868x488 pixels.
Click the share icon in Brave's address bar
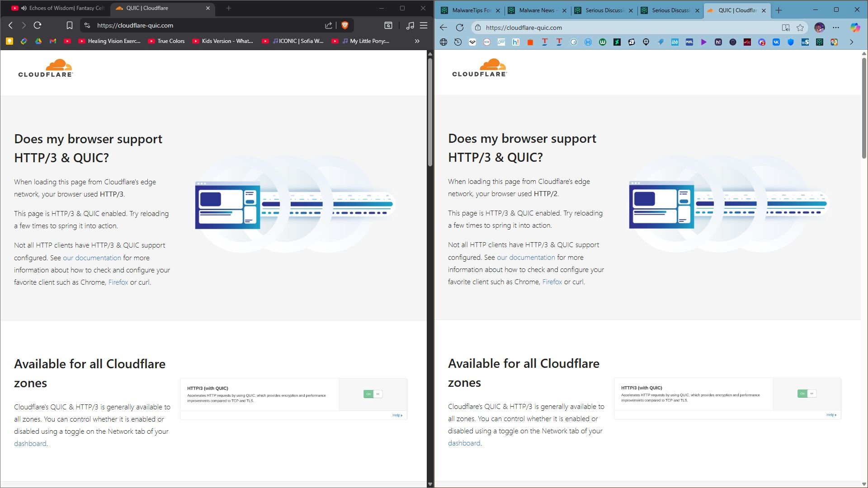tap(329, 26)
